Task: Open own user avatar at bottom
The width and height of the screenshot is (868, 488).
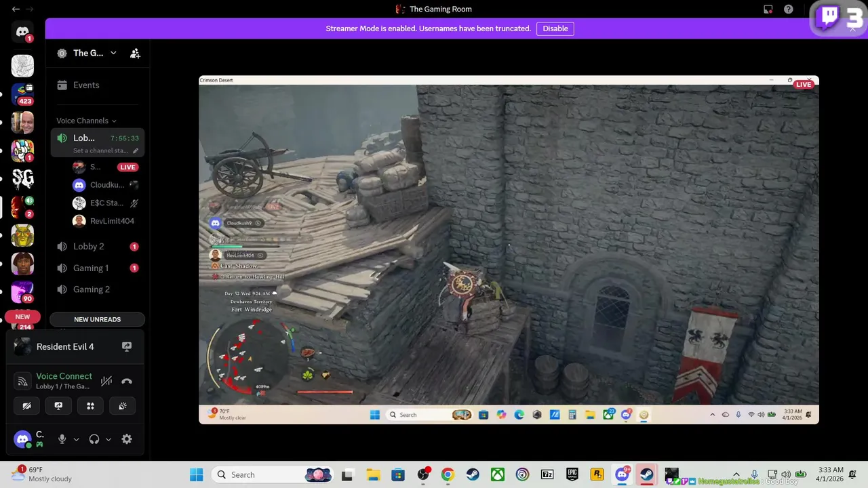Action: [x=22, y=439]
